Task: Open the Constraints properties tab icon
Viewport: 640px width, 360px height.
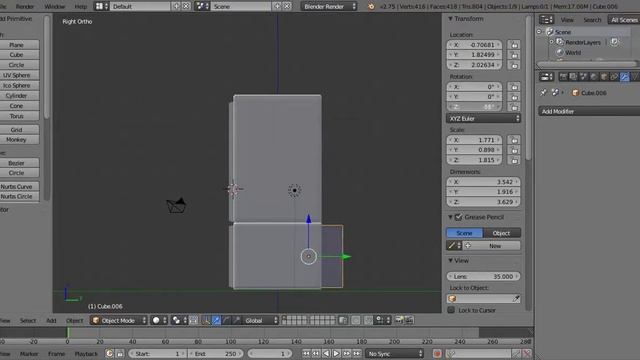Action: 614,77
